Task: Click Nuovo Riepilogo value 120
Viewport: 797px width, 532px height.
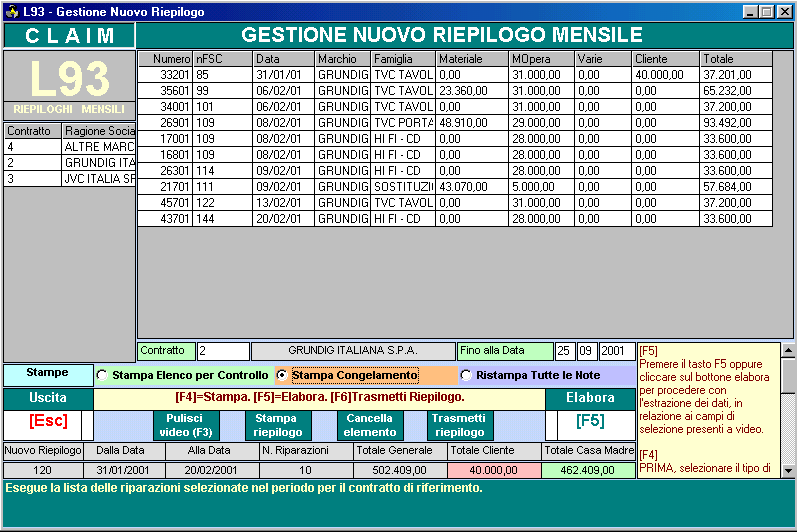Action: click(x=43, y=471)
